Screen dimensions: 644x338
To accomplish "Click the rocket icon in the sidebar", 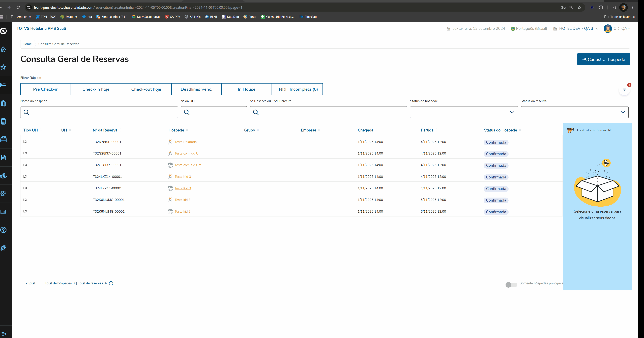I will coord(4,248).
